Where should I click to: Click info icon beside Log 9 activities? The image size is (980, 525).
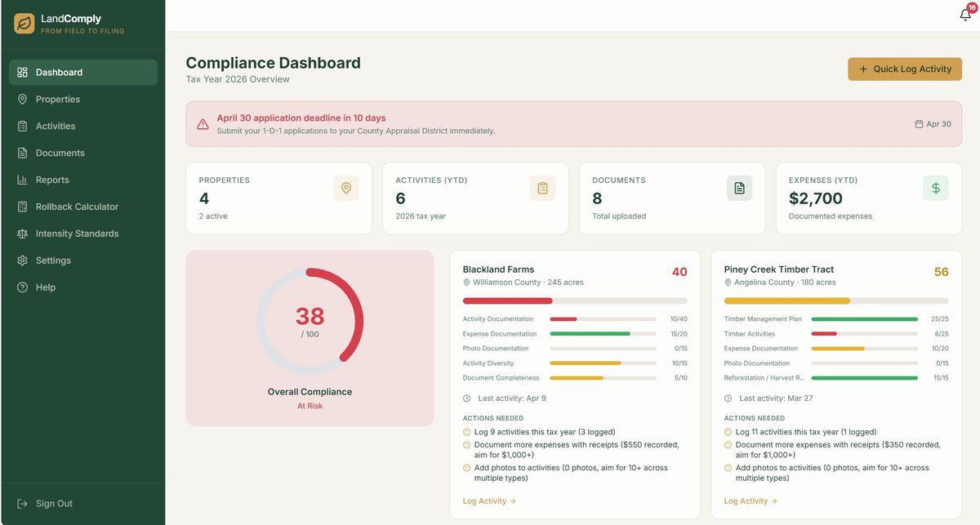466,432
